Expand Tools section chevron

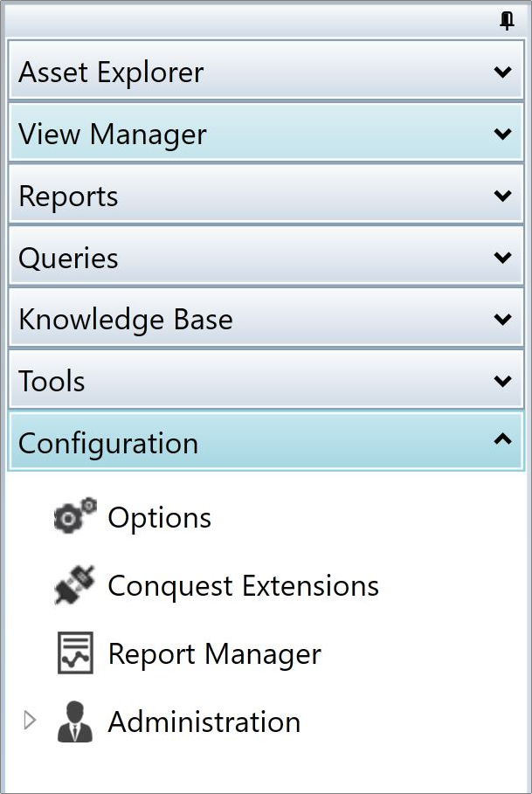click(502, 381)
